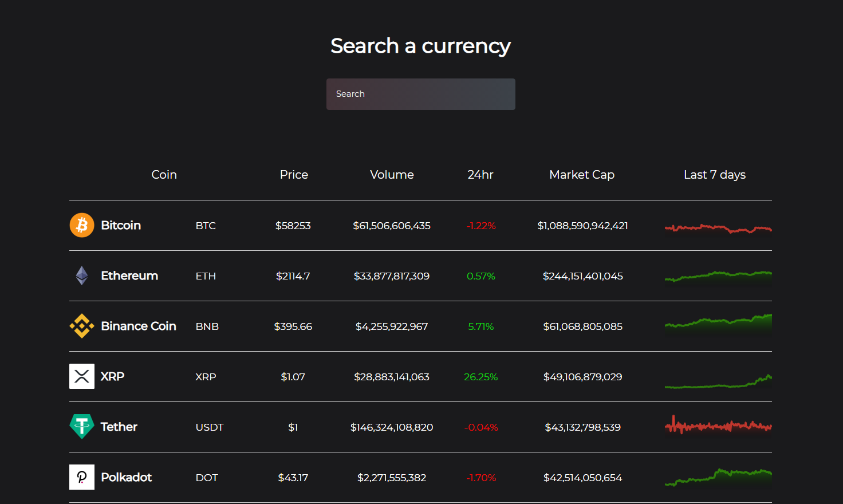Select the Price column header
Screen dimensions: 843x504
pos(294,175)
